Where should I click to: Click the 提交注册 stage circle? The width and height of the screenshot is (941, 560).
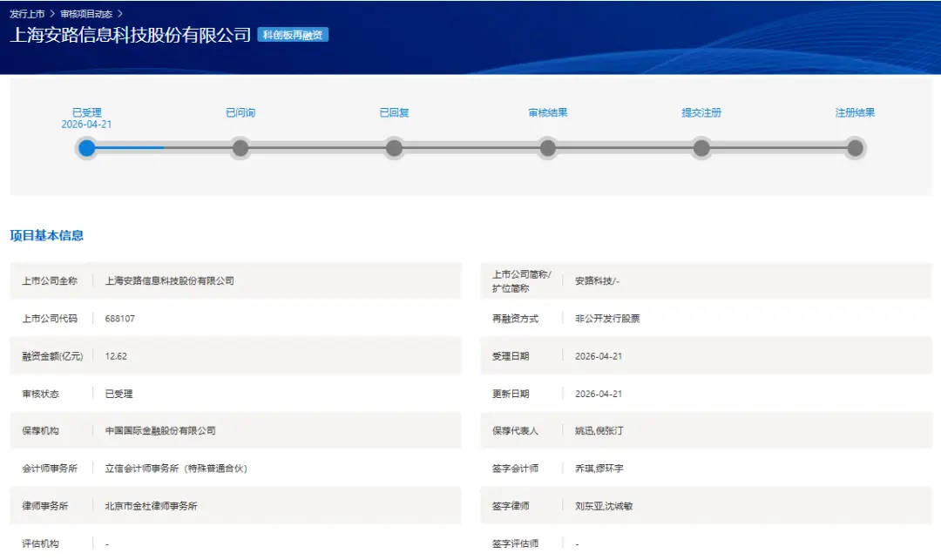pyautogui.click(x=701, y=148)
